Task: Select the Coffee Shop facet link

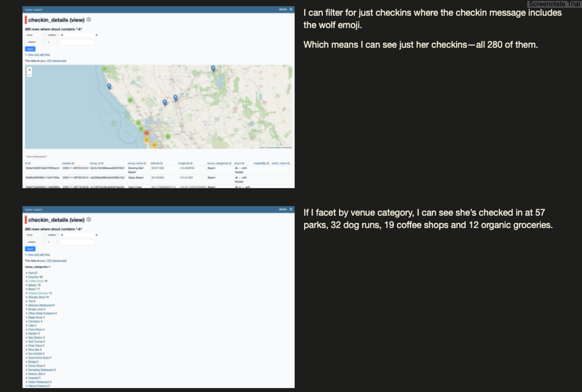Action: coord(36,281)
